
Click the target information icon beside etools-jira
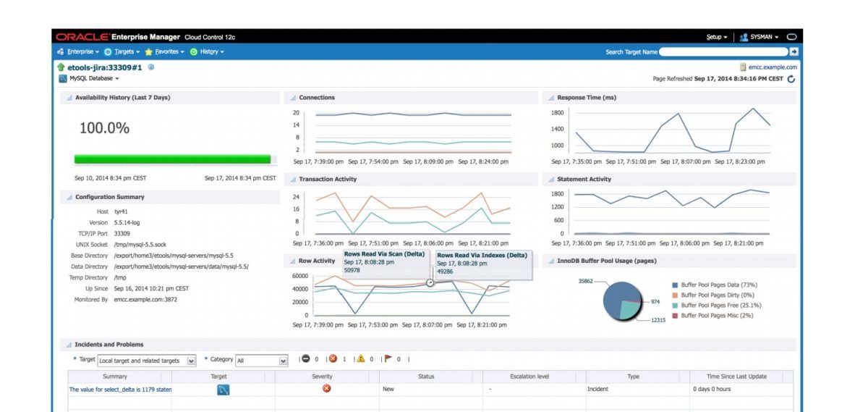coord(151,67)
